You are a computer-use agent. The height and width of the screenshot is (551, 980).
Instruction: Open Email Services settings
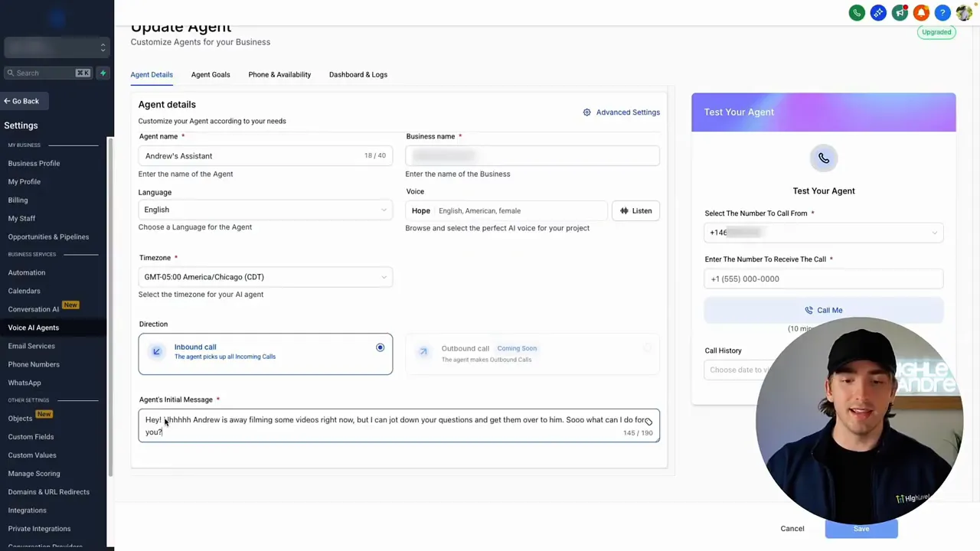(31, 346)
